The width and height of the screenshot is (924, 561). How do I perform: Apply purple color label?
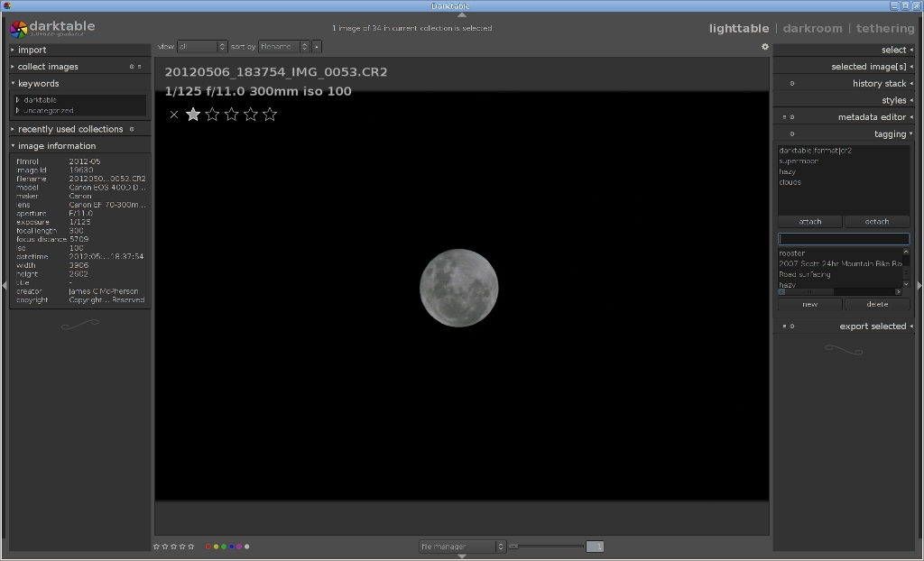tap(238, 547)
